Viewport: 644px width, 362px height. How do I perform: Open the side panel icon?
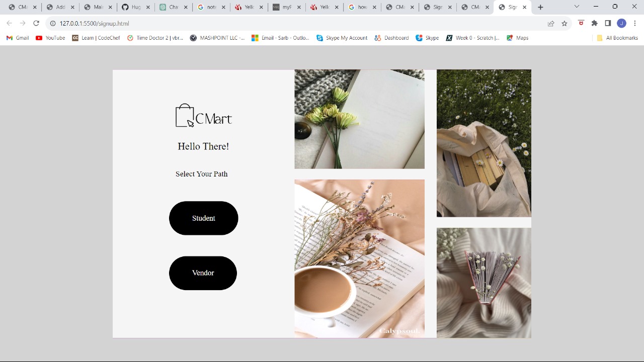point(608,23)
